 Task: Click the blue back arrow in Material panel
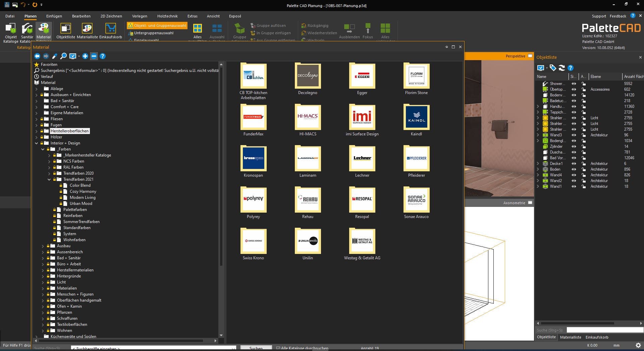(x=37, y=56)
